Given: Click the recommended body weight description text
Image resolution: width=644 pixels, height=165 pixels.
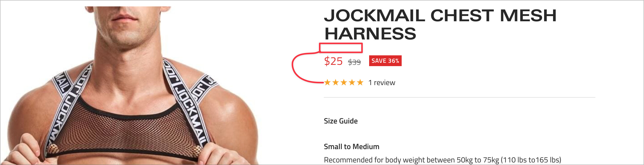Looking at the screenshot, I should (442, 160).
